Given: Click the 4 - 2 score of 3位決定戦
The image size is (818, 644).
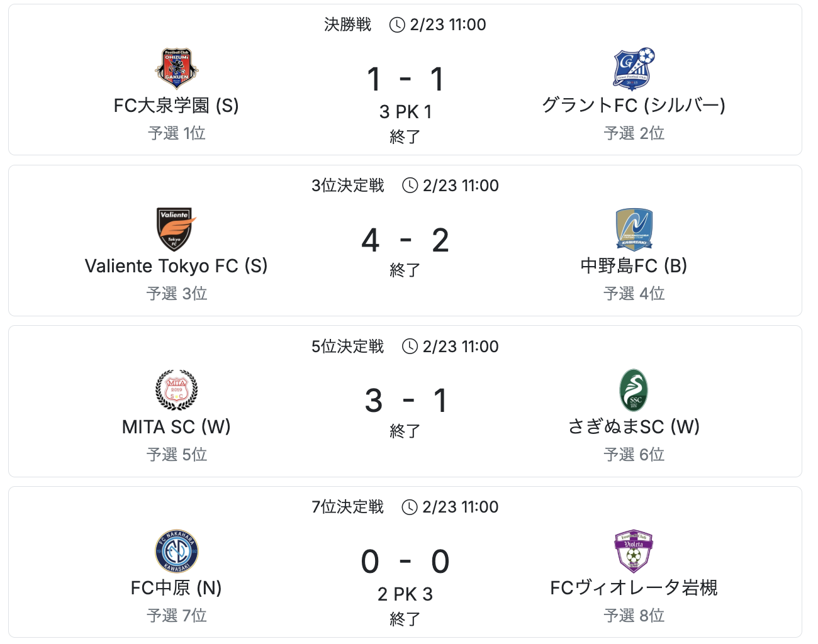Looking at the screenshot, I should [405, 240].
